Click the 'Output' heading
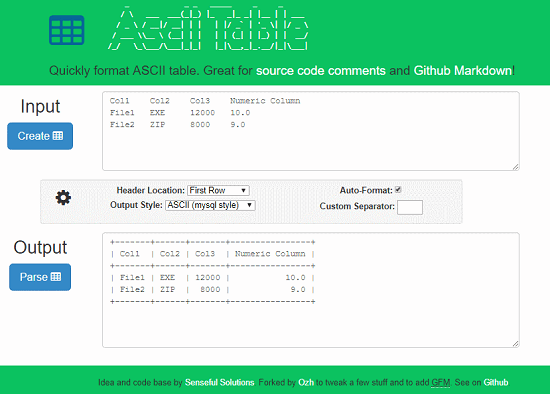The width and height of the screenshot is (550, 394). click(x=40, y=247)
